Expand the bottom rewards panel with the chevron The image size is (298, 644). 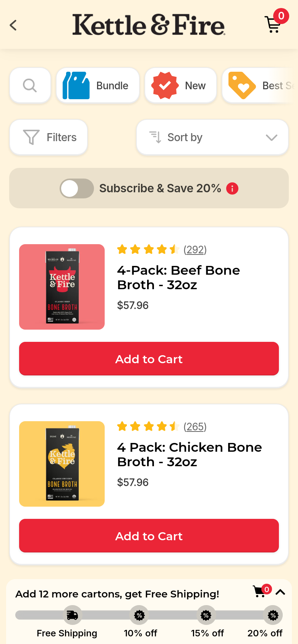[280, 592]
